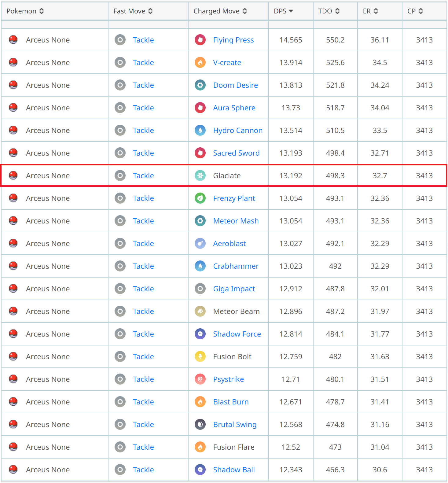Click the steel-type icon beside Doom Desire
Viewport: 448px width, 483px height.
coord(200,85)
